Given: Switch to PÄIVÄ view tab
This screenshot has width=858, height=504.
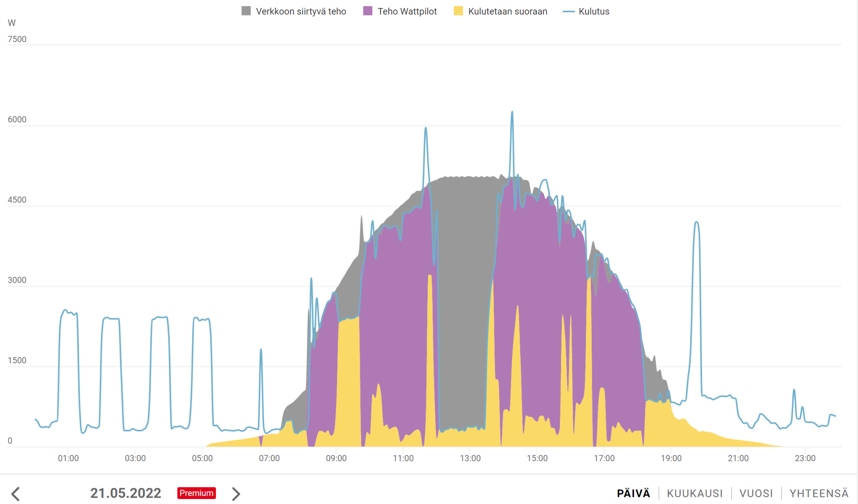Looking at the screenshot, I should pyautogui.click(x=633, y=493).
